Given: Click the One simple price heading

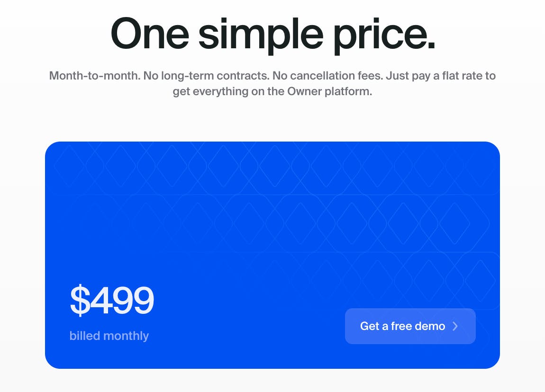Looking at the screenshot, I should click(x=272, y=33).
